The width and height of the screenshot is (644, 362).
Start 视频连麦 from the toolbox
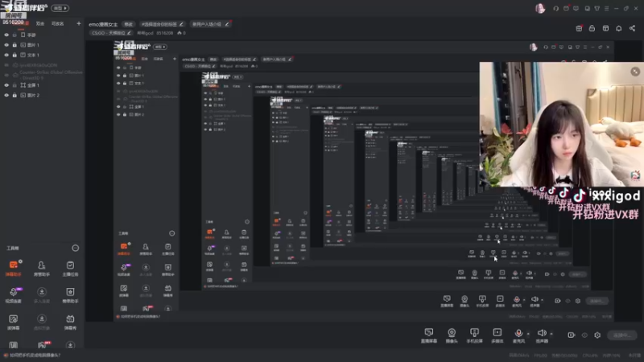(x=14, y=294)
